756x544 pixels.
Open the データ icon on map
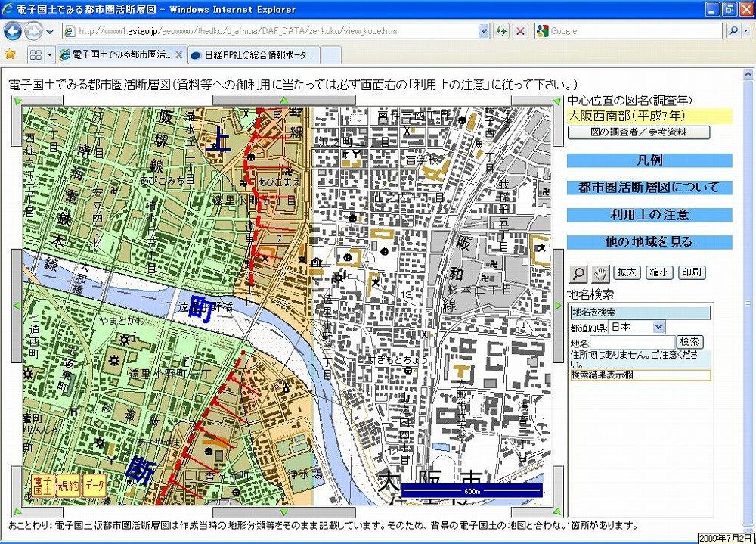(x=93, y=485)
